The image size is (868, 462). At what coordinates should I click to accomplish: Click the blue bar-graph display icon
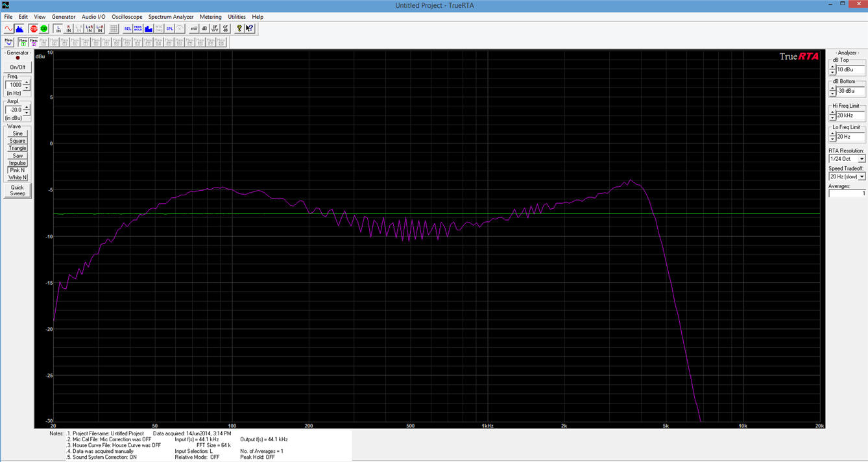coord(149,29)
